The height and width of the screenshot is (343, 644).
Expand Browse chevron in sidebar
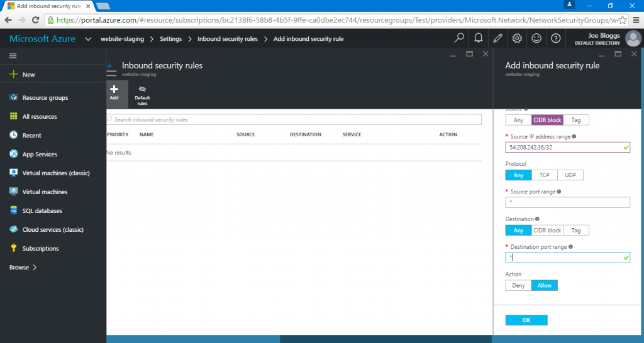(x=35, y=267)
